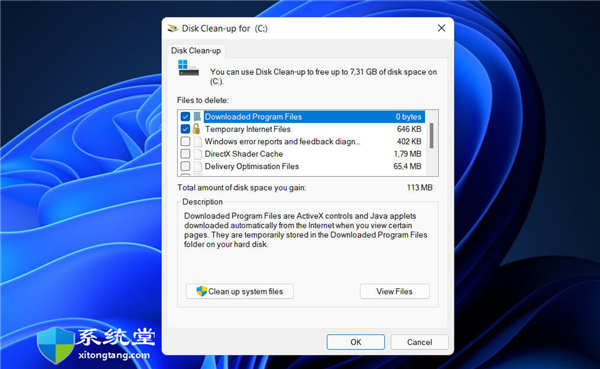Click the Clean up system files button
The height and width of the screenshot is (369, 600).
(240, 291)
